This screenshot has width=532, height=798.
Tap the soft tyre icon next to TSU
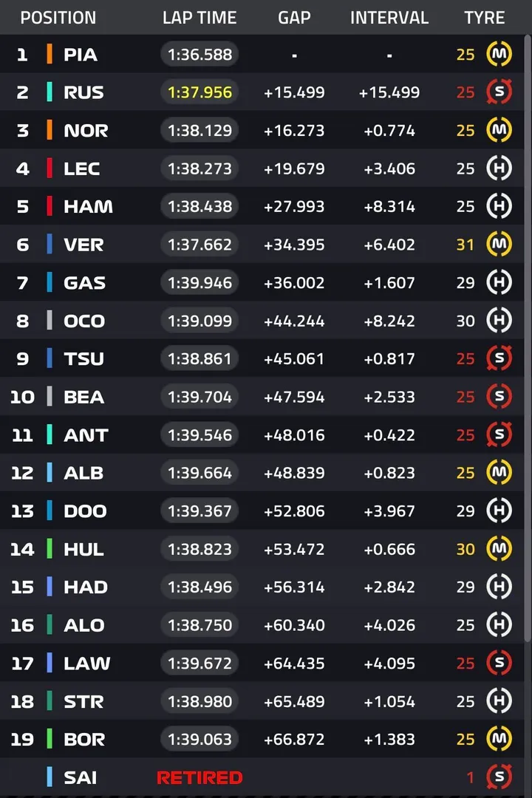[499, 359]
